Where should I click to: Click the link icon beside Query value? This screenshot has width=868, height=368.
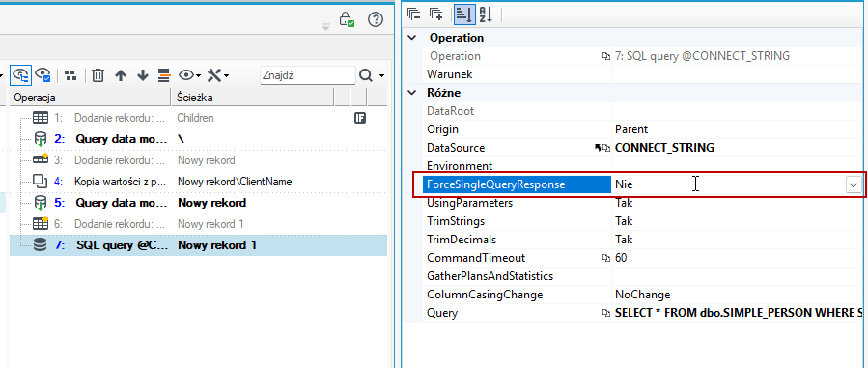[x=606, y=313]
